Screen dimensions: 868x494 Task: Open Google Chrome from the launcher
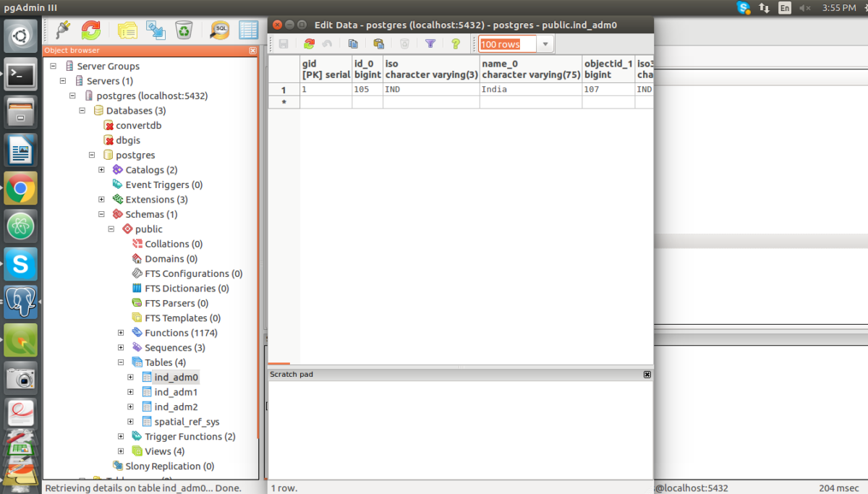click(20, 188)
